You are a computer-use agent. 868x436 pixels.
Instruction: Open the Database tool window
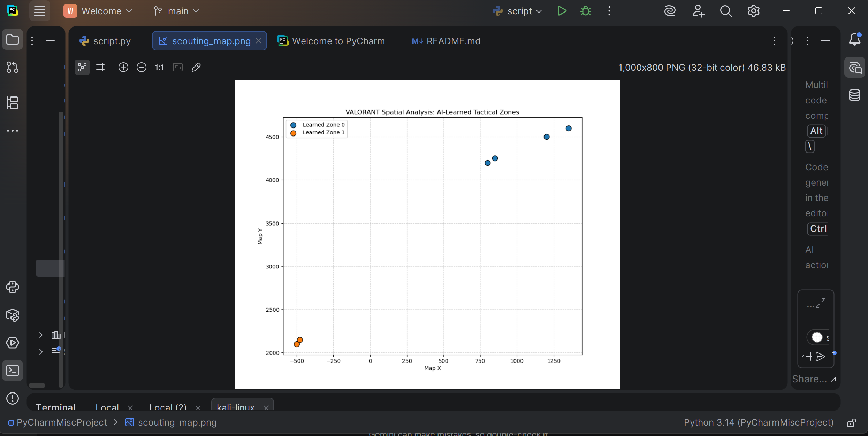[855, 95]
